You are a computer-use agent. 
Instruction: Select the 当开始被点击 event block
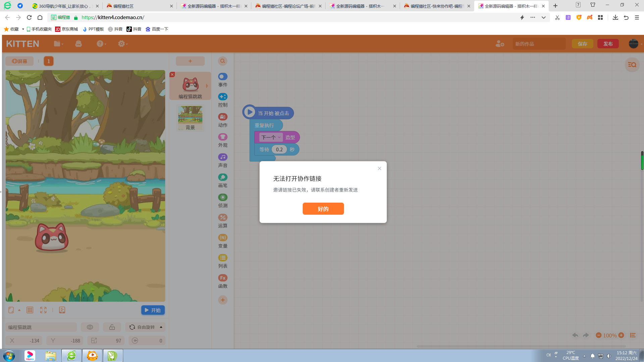pyautogui.click(x=268, y=113)
